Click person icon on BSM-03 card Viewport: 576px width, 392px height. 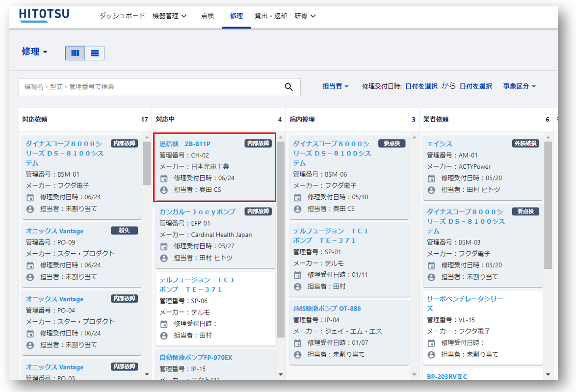click(x=431, y=277)
